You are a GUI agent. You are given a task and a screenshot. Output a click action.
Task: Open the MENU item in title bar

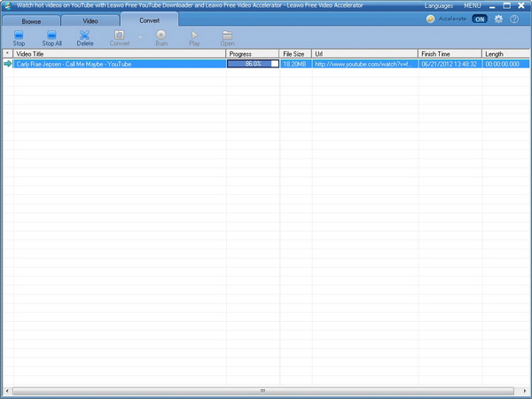473,6
